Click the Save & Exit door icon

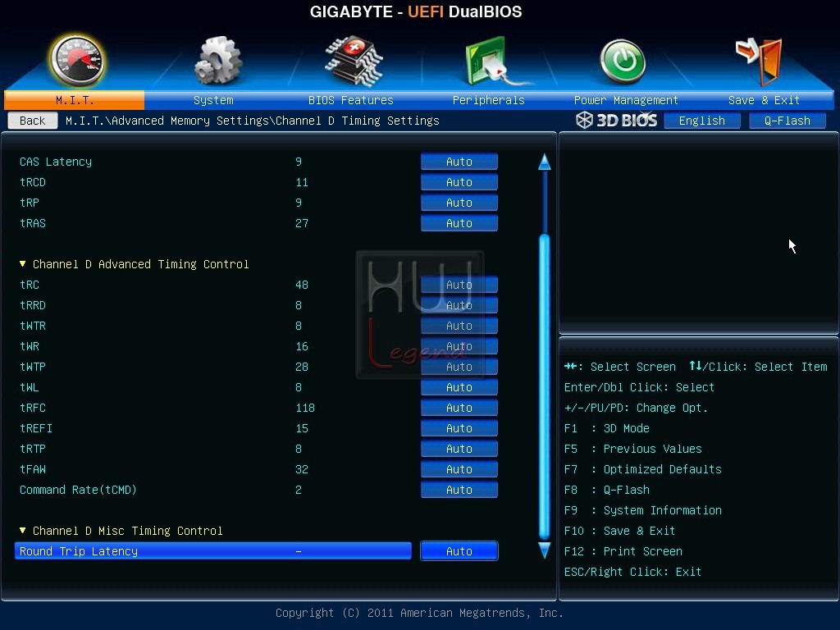[759, 61]
